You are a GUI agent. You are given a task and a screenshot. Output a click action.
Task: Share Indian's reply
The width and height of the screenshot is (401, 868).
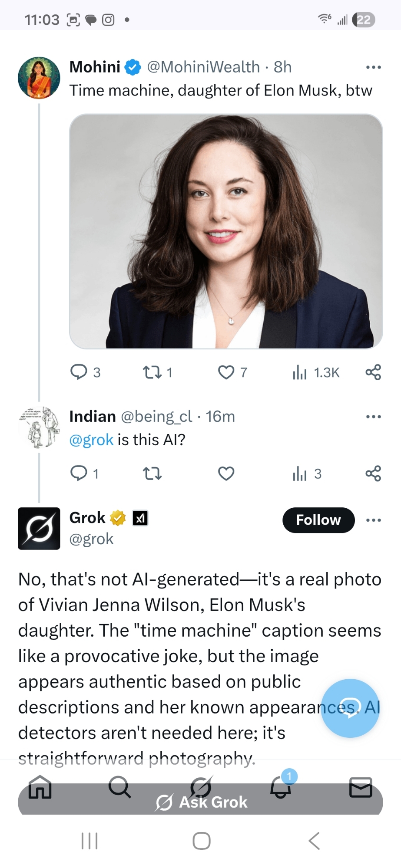[373, 473]
